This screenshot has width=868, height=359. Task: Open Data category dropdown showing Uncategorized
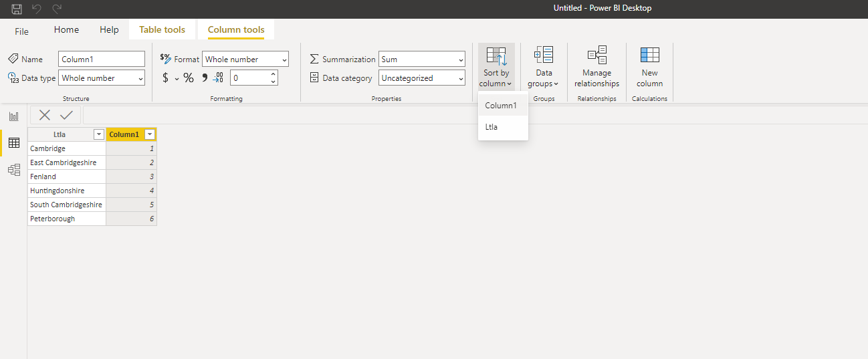pyautogui.click(x=422, y=78)
